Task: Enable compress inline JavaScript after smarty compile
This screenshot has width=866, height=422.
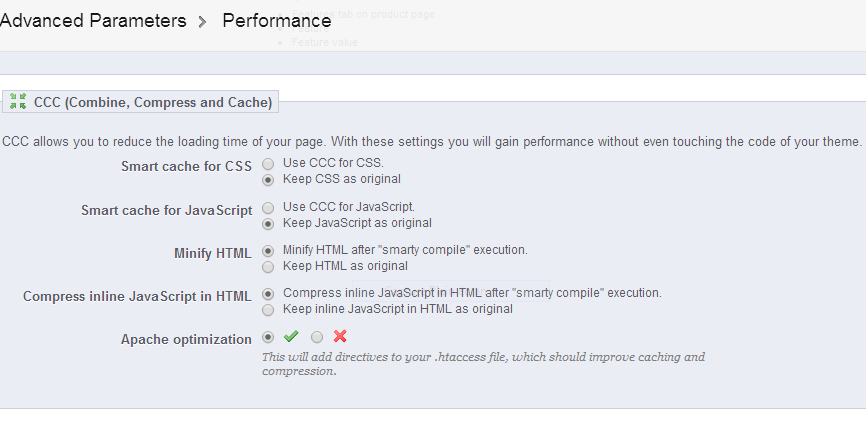Action: coord(268,294)
